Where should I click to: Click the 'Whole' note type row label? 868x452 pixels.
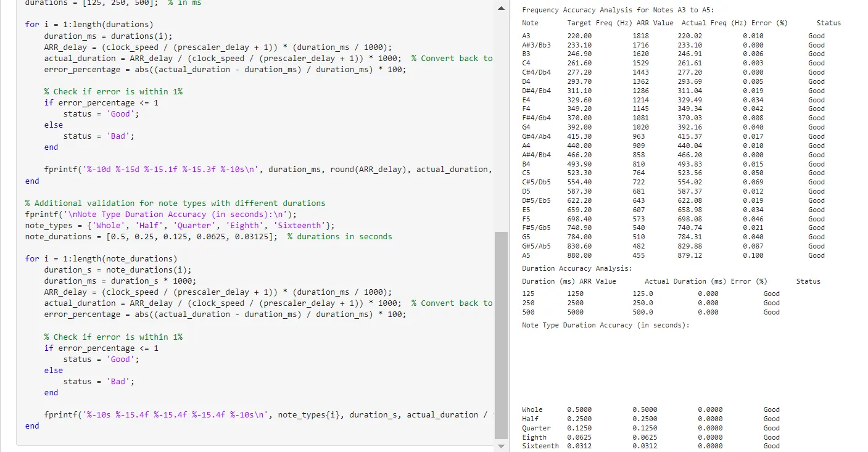(532, 409)
